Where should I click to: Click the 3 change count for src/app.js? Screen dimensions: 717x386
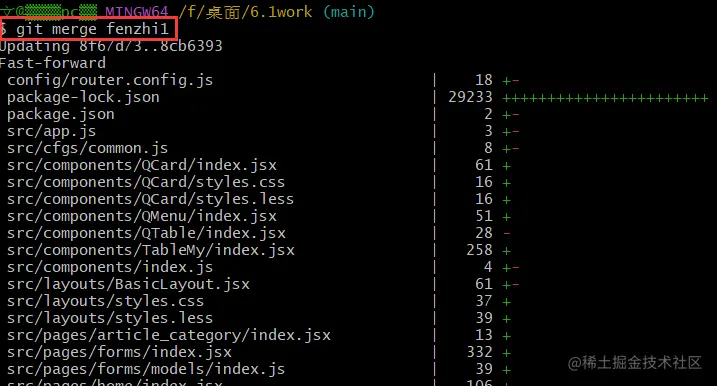pos(488,131)
